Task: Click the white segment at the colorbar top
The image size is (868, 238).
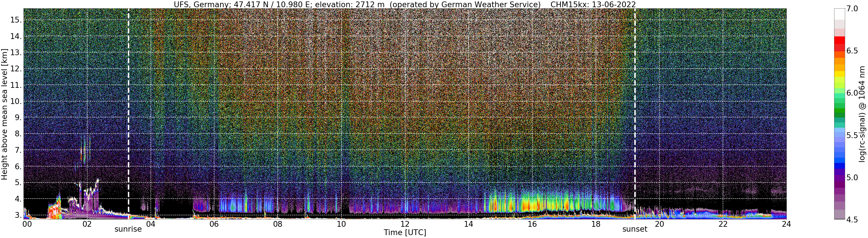Action: [840, 14]
